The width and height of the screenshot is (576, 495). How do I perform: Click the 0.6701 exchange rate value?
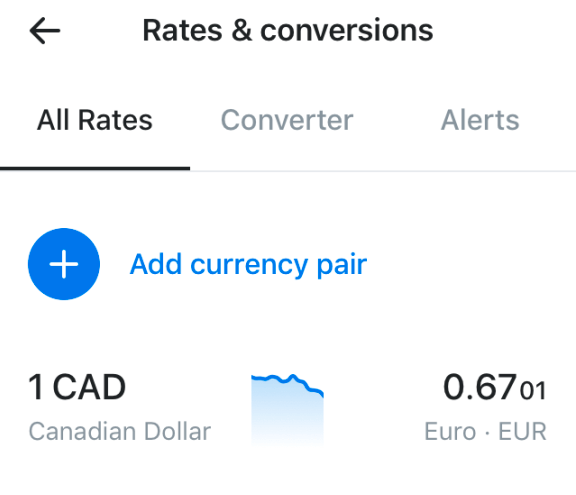[495, 387]
